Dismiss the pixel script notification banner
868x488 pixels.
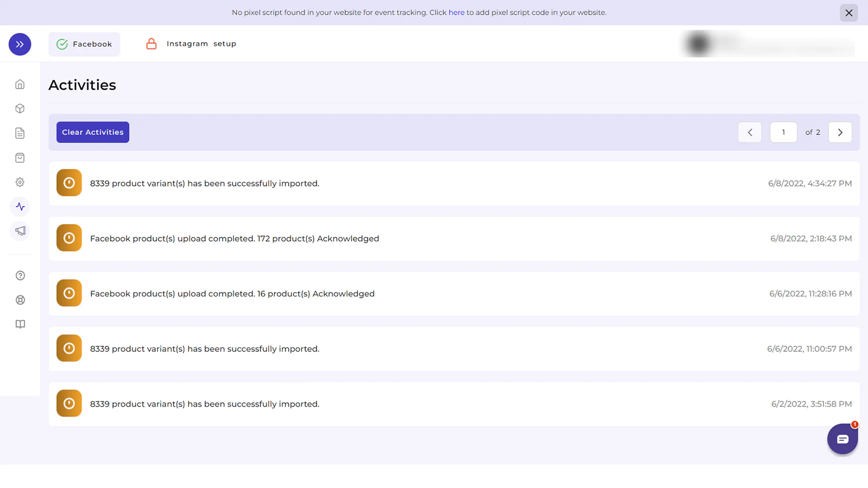[x=848, y=12]
